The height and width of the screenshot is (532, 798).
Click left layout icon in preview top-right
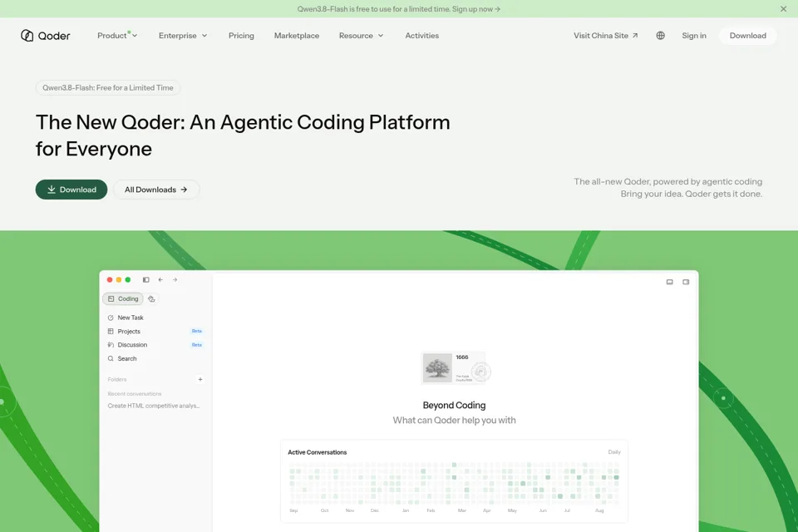(x=670, y=282)
